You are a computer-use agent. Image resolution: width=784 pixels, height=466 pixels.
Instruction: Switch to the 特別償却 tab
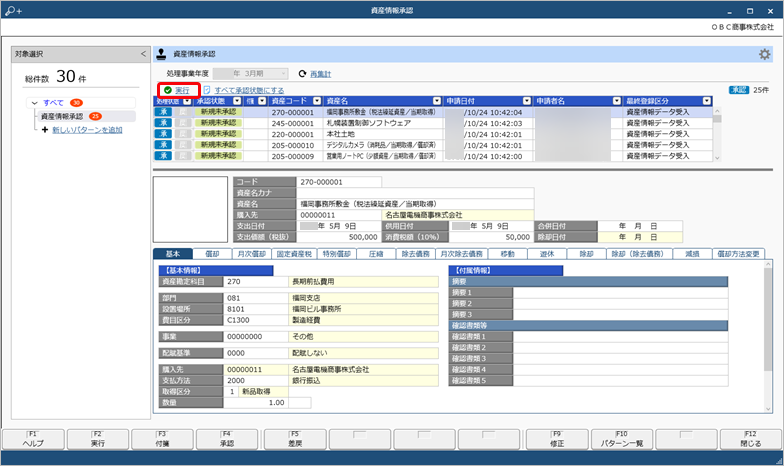336,254
